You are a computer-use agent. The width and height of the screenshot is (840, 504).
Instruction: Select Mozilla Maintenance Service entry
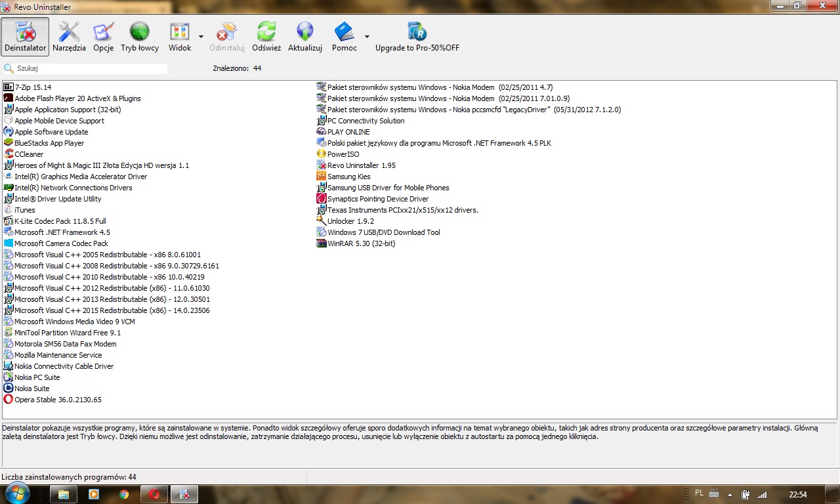(58, 355)
